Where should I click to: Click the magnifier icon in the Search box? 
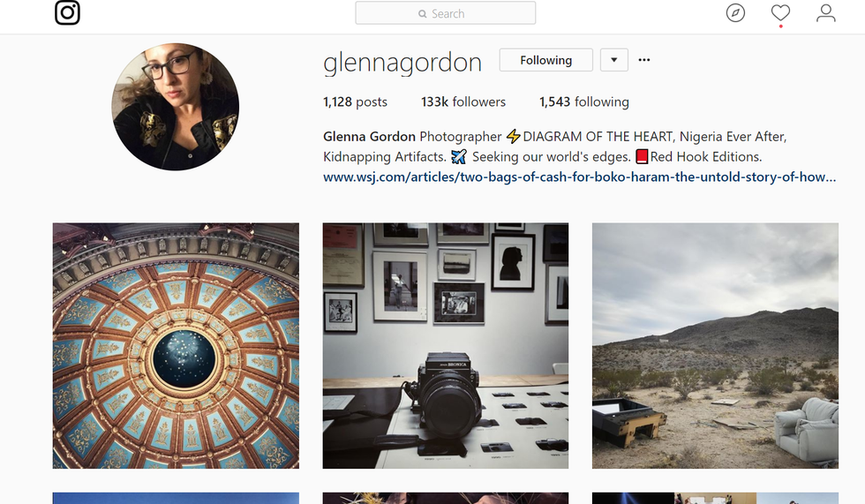pyautogui.click(x=423, y=14)
